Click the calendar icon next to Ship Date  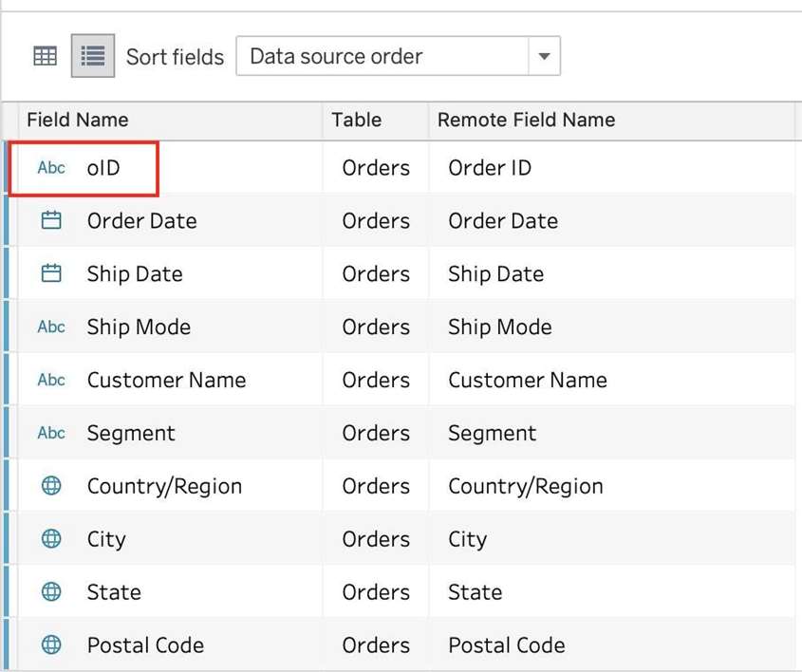click(x=51, y=274)
